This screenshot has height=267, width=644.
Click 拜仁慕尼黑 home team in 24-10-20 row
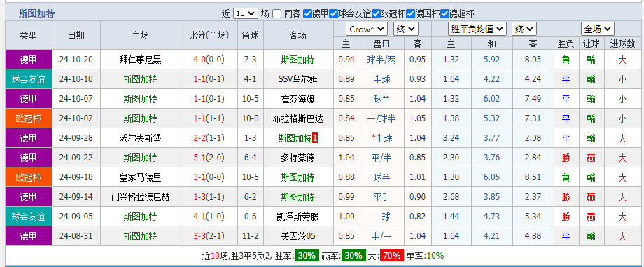coord(141,60)
